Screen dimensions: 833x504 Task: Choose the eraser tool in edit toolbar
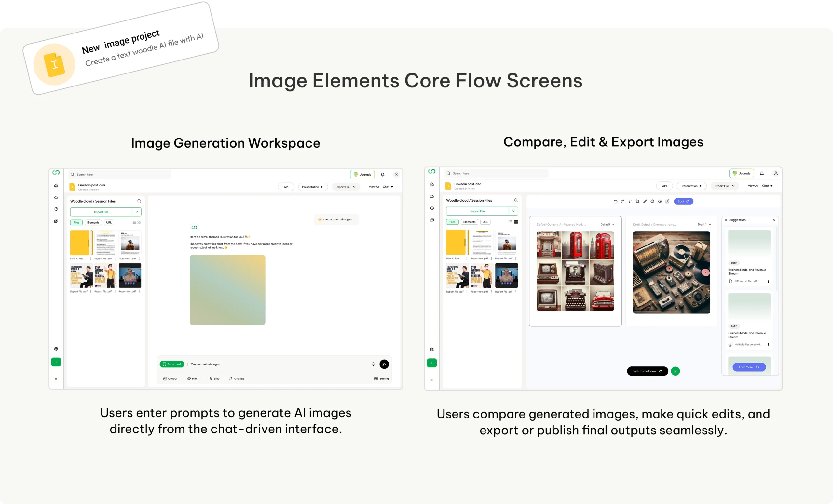[x=652, y=201]
